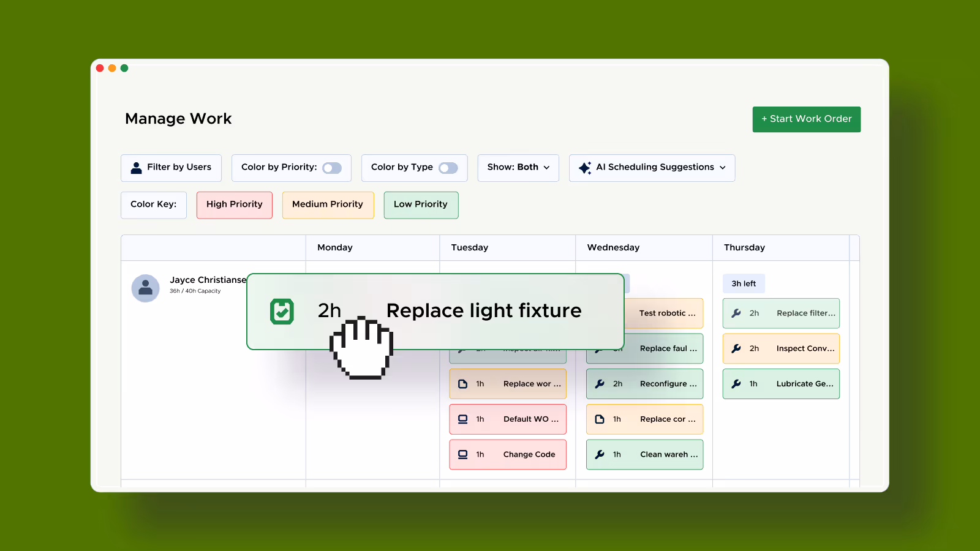Click Jayce Christiansen's avatar

click(145, 288)
